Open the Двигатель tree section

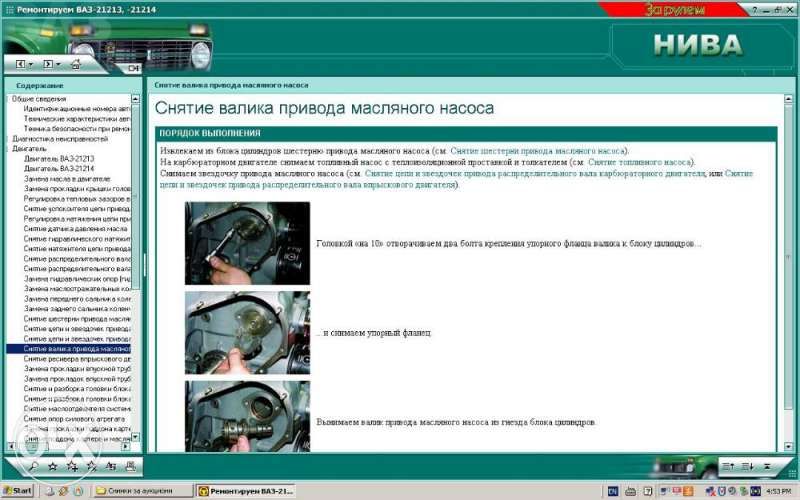click(29, 148)
